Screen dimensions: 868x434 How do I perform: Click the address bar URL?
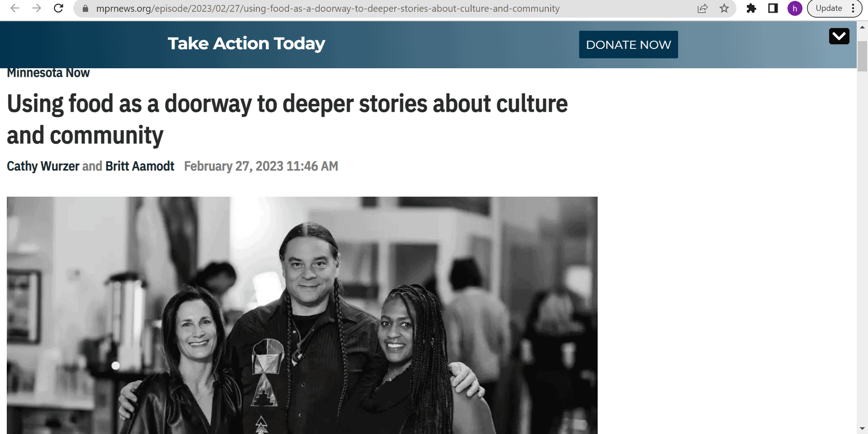(328, 8)
